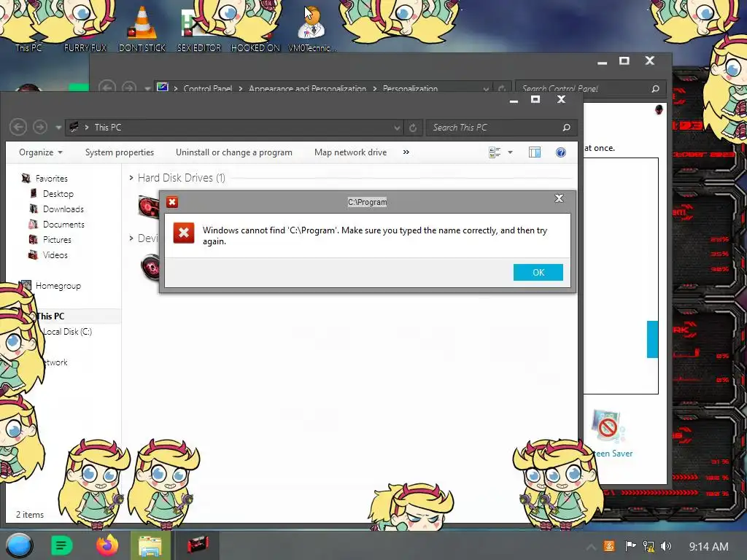Click the Forward arrow in This PC window

click(39, 127)
